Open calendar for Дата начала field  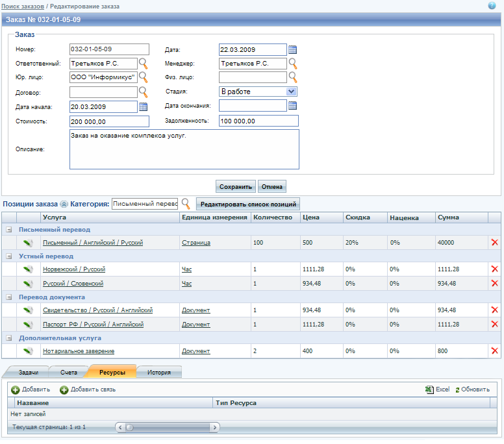[144, 106]
